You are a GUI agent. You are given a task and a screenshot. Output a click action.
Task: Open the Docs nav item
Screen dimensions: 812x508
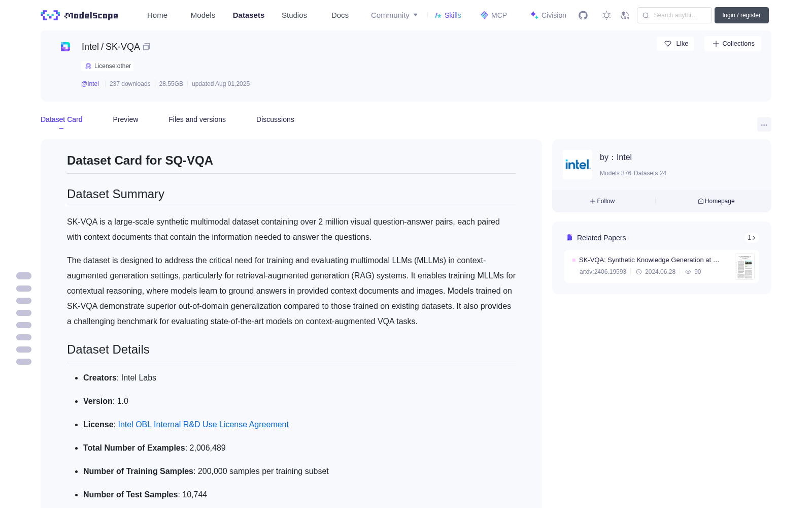[340, 15]
